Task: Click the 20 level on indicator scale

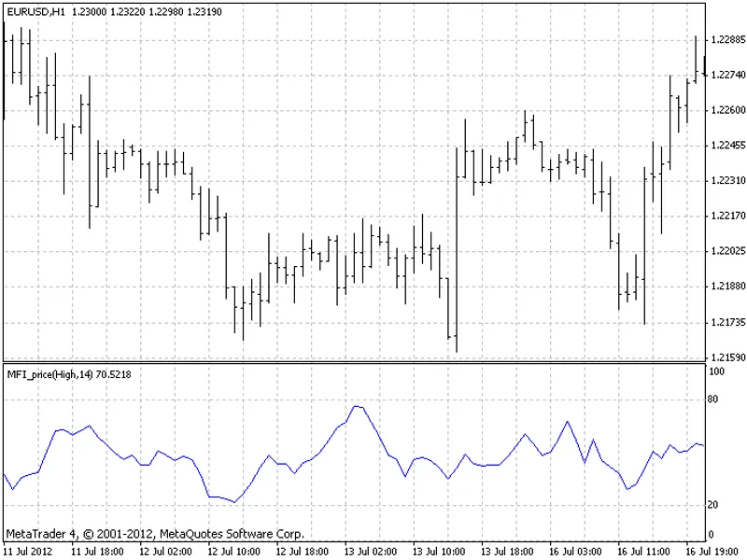Action: [x=712, y=505]
